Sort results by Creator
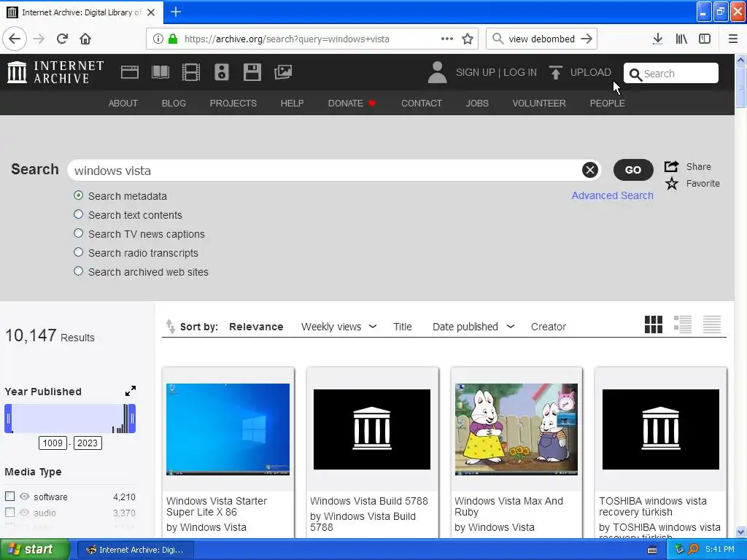This screenshot has height=560, width=747. coord(549,327)
